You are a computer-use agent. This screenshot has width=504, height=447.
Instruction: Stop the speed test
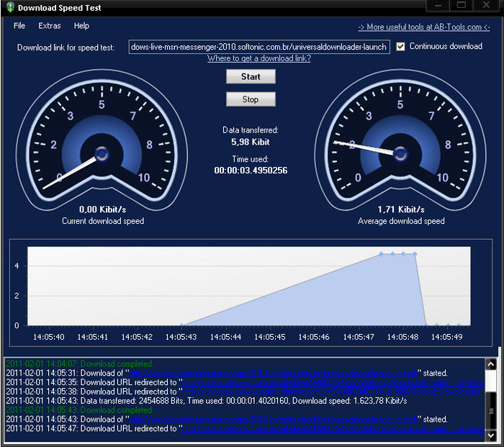[x=251, y=99]
